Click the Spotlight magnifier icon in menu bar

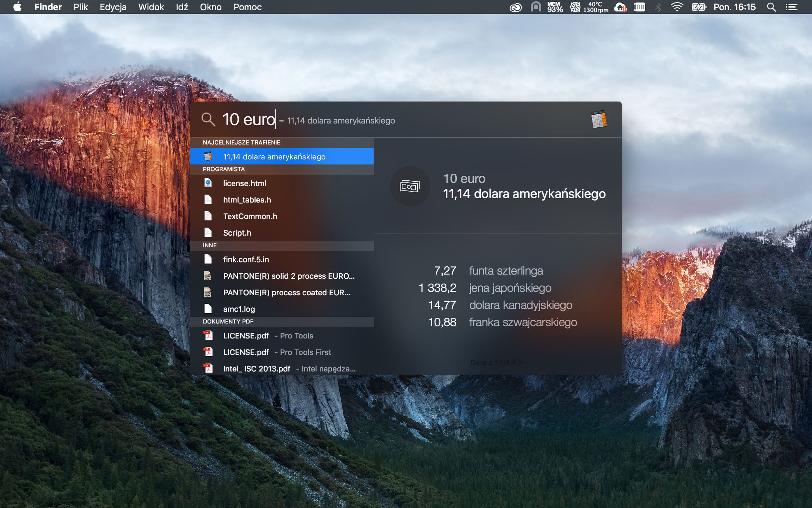(x=771, y=7)
